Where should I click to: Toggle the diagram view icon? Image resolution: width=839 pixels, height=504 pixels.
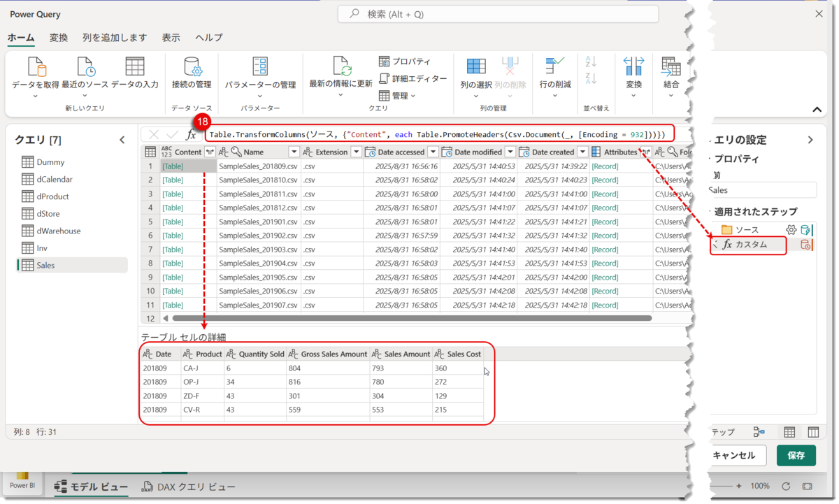(759, 433)
